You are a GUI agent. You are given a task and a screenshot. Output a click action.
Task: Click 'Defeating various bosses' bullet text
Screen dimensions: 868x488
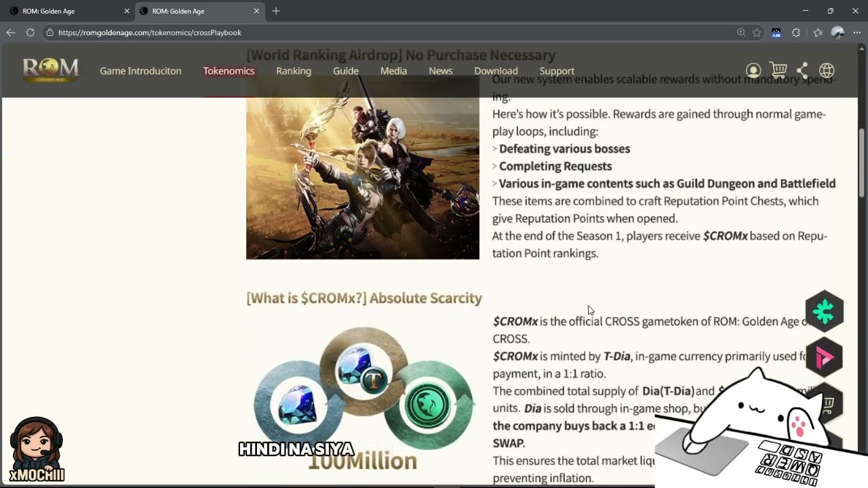[564, 148]
